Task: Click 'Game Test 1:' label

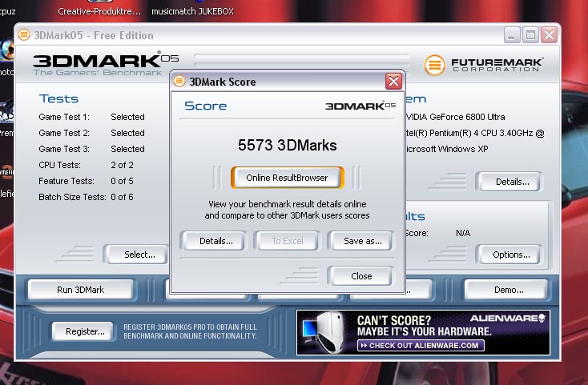Action: click(x=64, y=117)
